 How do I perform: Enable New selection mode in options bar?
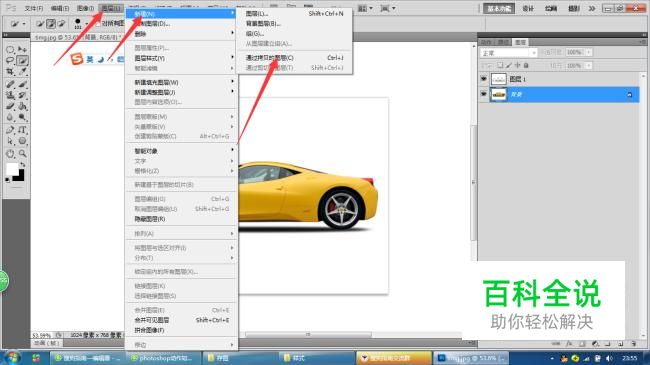[x=40, y=24]
